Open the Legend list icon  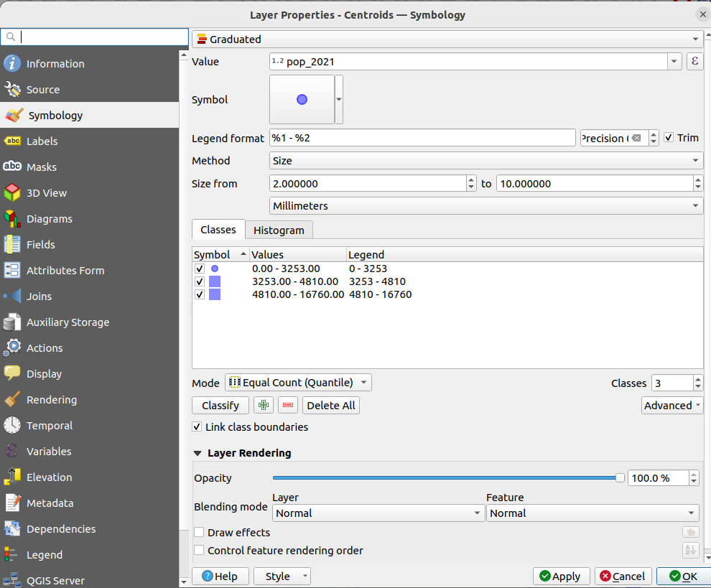pos(12,554)
